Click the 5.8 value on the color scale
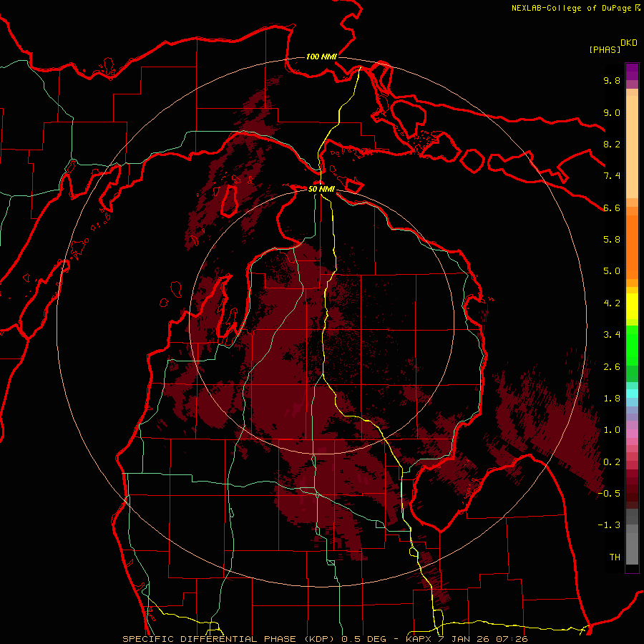The height and width of the screenshot is (644, 644). [612, 240]
